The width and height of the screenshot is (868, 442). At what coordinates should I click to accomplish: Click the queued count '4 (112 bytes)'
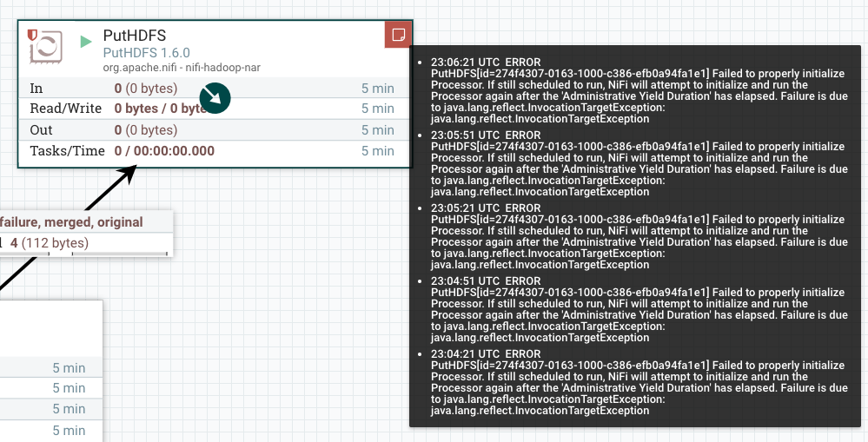click(50, 243)
